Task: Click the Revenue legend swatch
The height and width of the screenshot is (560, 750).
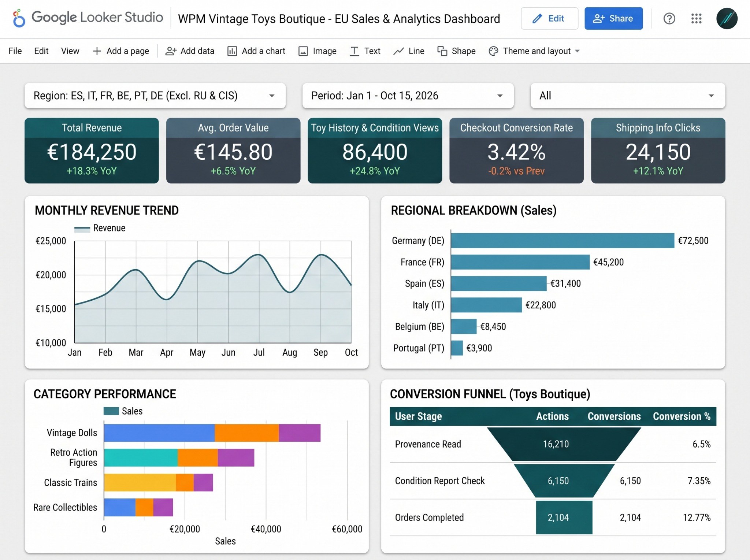Action: 82,229
